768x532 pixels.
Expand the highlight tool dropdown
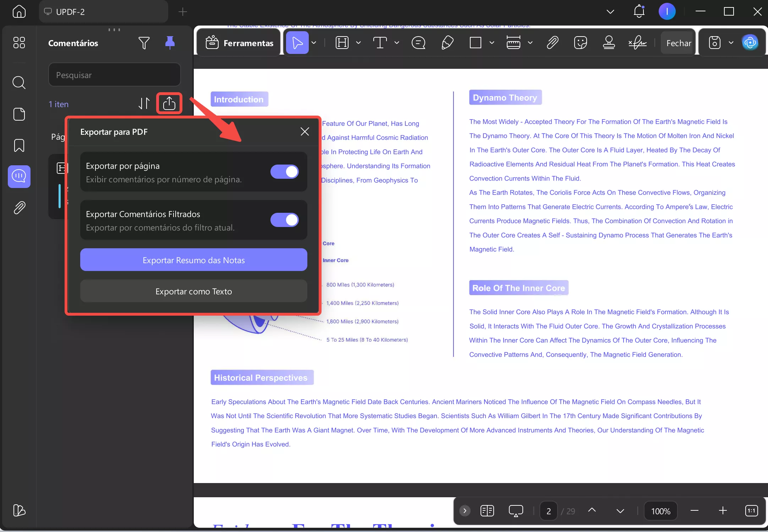[359, 43]
